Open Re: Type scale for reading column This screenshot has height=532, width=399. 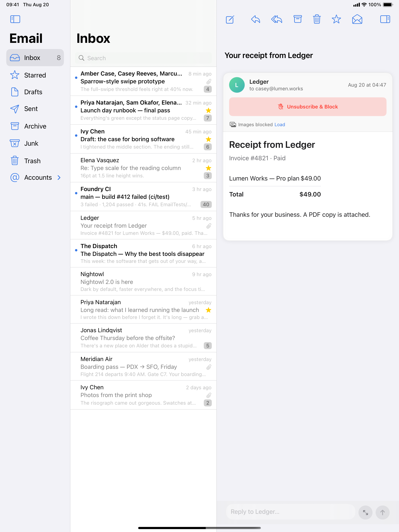coord(143,168)
